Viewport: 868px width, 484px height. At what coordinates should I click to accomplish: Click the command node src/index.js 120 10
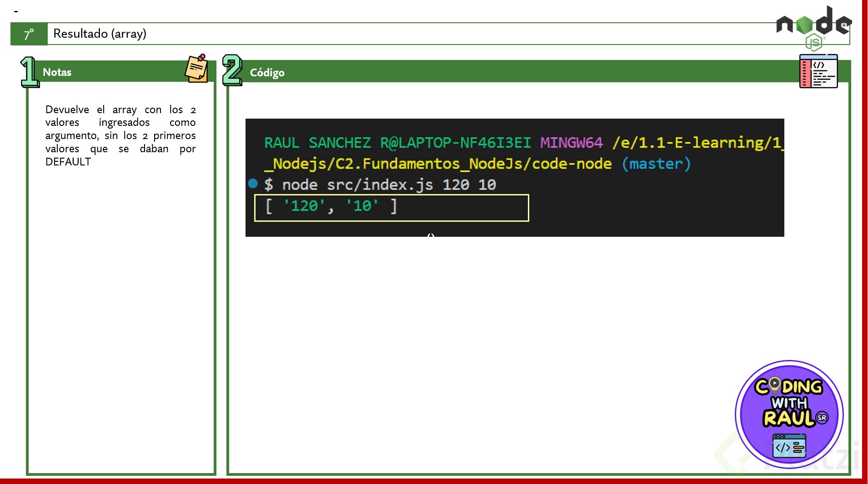(389, 185)
